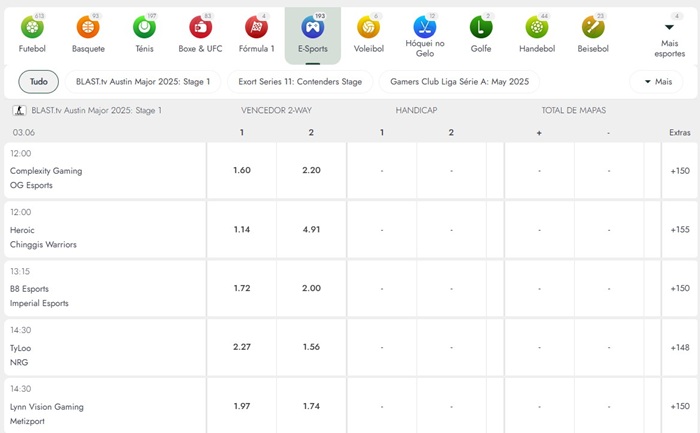Open the BLAST.tv Austin Major league header link
The width and height of the screenshot is (700, 433).
pos(96,110)
